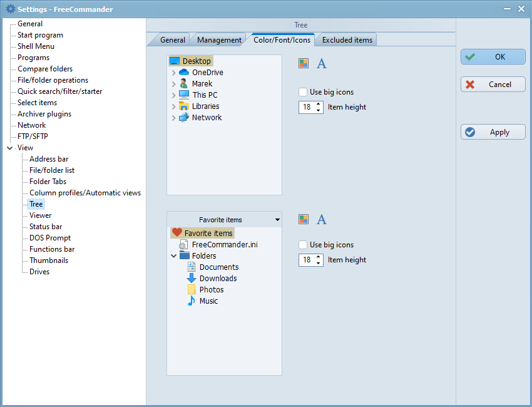Screen dimensions: 532x407
Task: Click the Libraries icon in the preview tree
Action: point(184,106)
